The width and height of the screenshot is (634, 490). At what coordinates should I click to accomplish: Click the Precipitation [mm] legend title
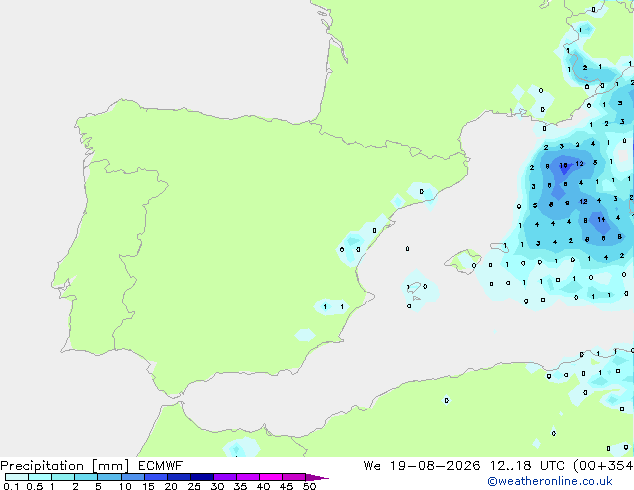point(65,466)
